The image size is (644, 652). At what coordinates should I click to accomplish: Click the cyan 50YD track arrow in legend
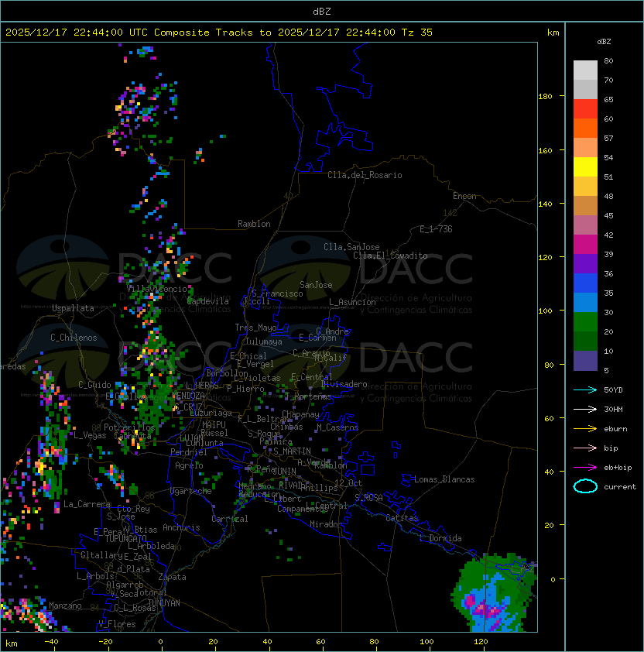point(585,389)
